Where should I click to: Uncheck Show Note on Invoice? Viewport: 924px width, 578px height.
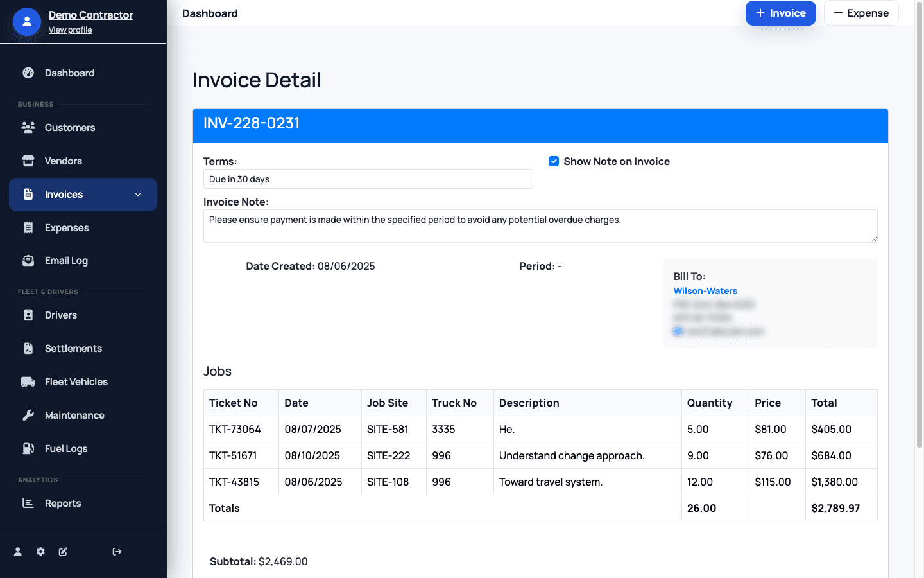(x=554, y=161)
